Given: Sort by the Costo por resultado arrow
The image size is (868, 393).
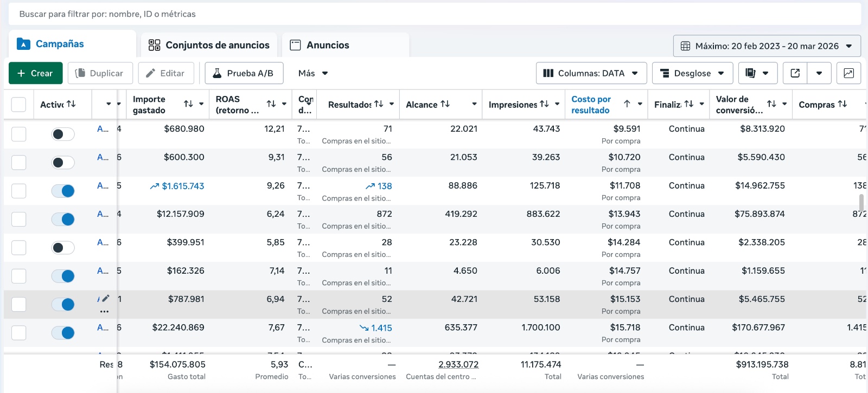Looking at the screenshot, I should coord(627,104).
